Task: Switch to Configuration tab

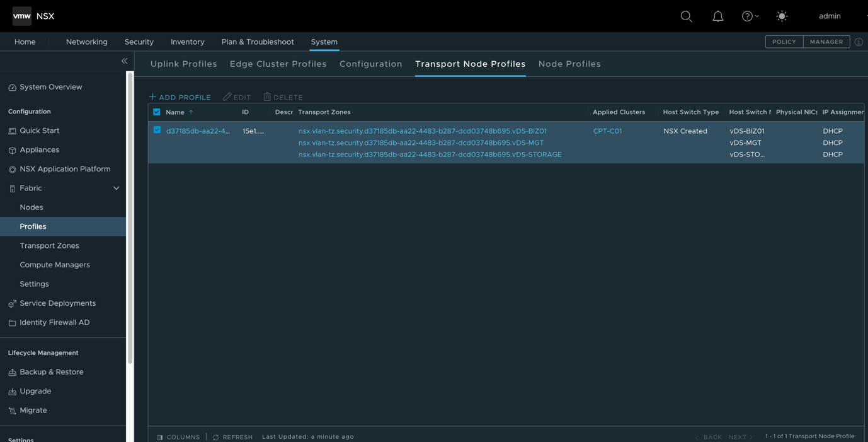Action: (x=371, y=64)
